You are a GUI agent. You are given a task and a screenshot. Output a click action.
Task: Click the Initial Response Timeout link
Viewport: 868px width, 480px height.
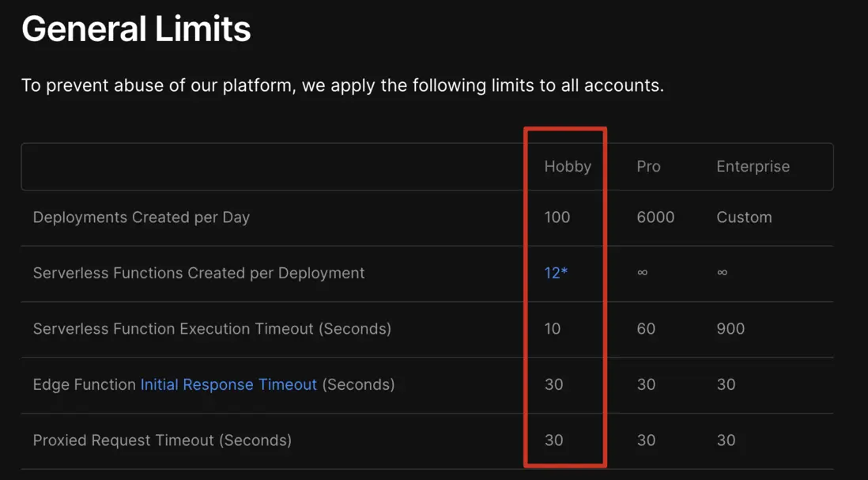coord(228,384)
